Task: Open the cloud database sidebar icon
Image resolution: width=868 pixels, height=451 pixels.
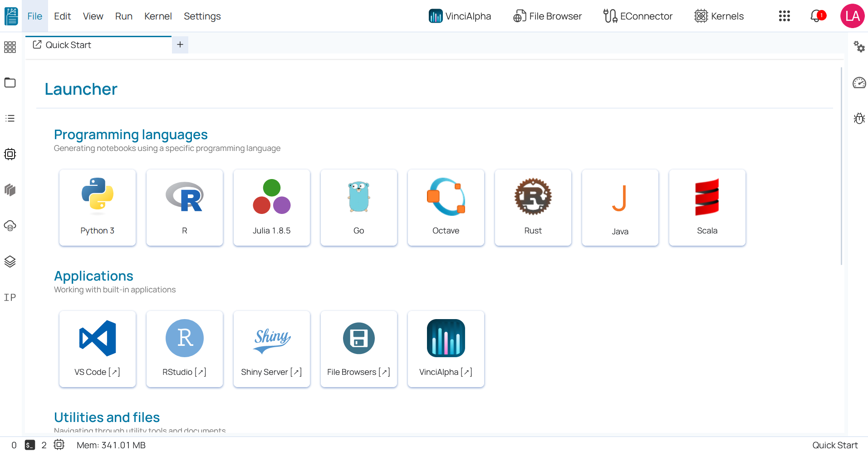Action: click(x=10, y=226)
